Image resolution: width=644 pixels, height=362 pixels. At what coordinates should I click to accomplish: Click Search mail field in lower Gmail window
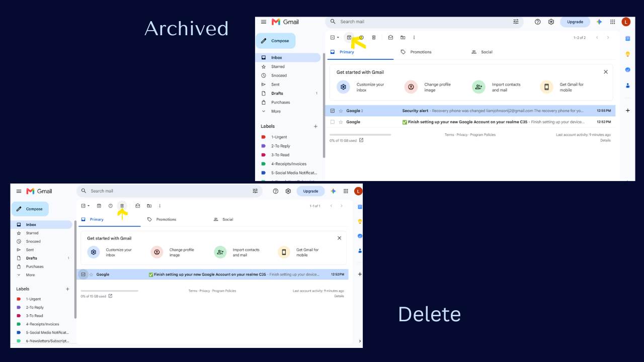[170, 191]
